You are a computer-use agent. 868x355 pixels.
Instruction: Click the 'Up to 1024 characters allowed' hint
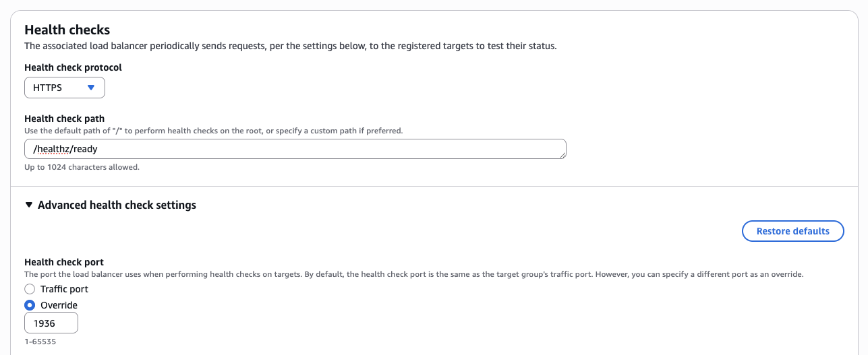pos(82,167)
